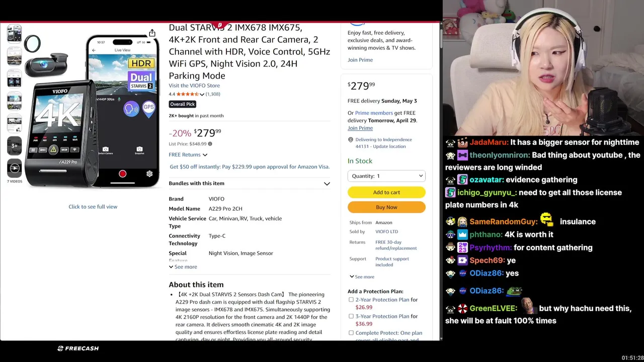Open the Quantity dropdown

click(386, 176)
